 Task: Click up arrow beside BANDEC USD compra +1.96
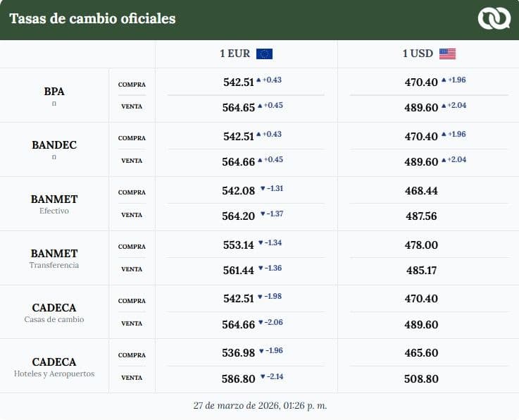pyautogui.click(x=444, y=135)
